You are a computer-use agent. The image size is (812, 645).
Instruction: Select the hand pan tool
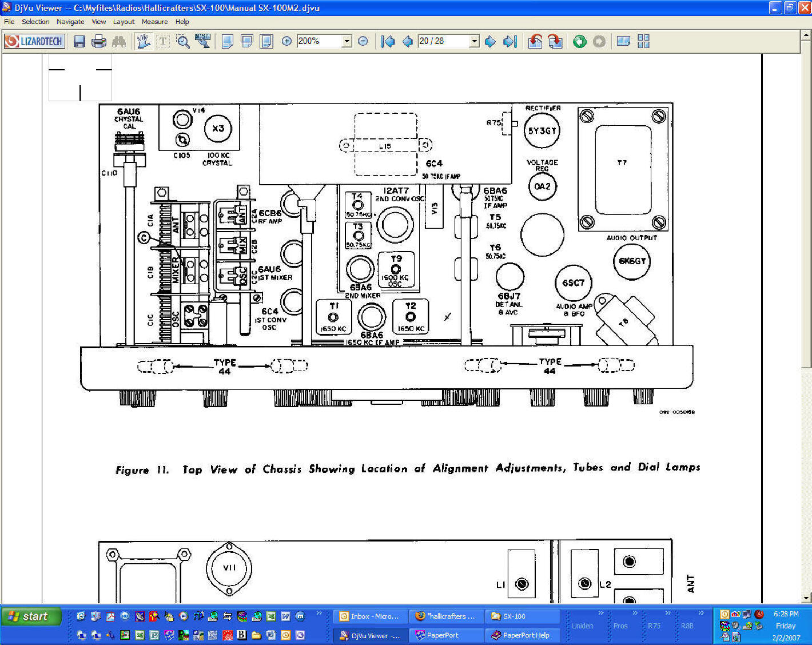(x=144, y=41)
